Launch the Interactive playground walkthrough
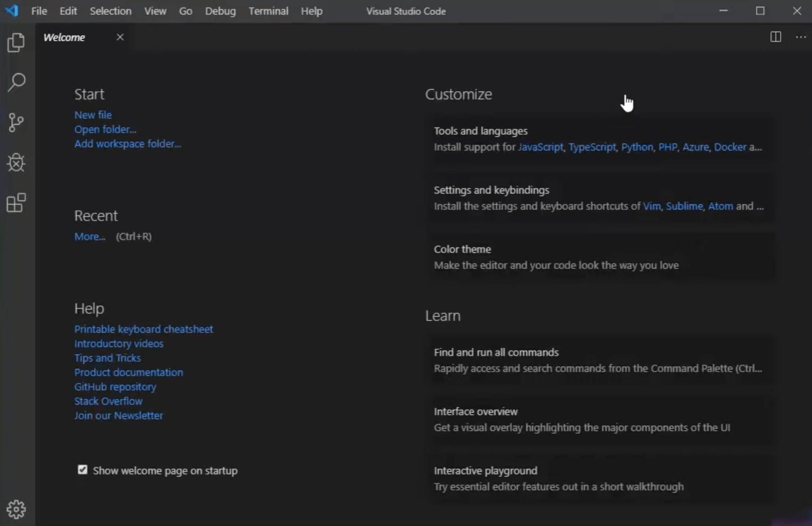The image size is (812, 526). [559, 478]
